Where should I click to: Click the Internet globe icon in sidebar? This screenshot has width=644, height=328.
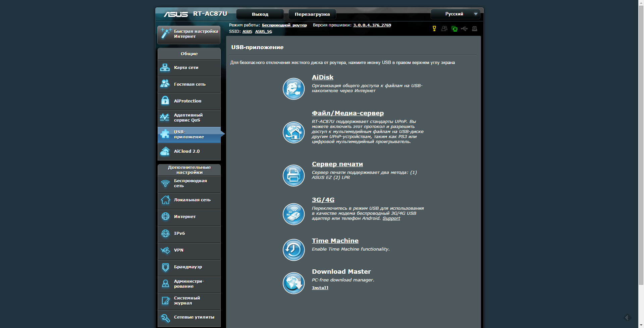click(165, 216)
